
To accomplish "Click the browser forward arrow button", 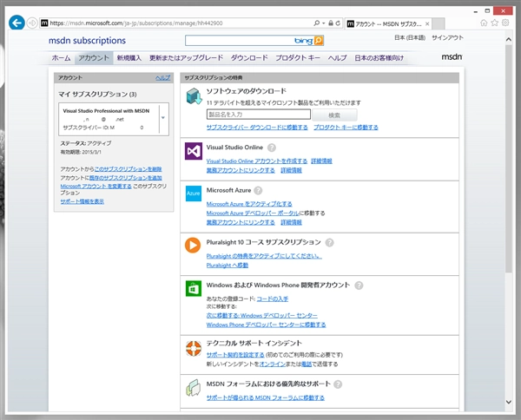I will click(x=32, y=23).
